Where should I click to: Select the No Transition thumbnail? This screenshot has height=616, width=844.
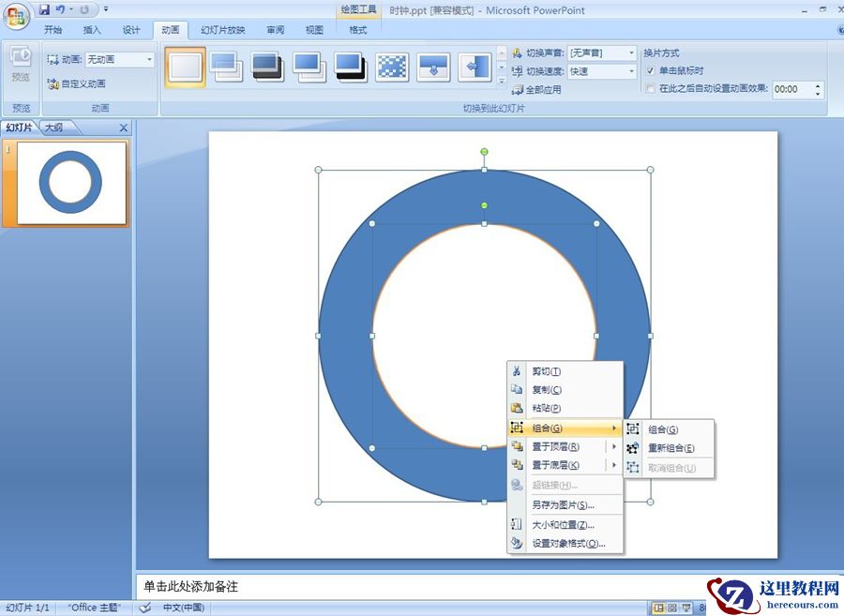click(185, 68)
